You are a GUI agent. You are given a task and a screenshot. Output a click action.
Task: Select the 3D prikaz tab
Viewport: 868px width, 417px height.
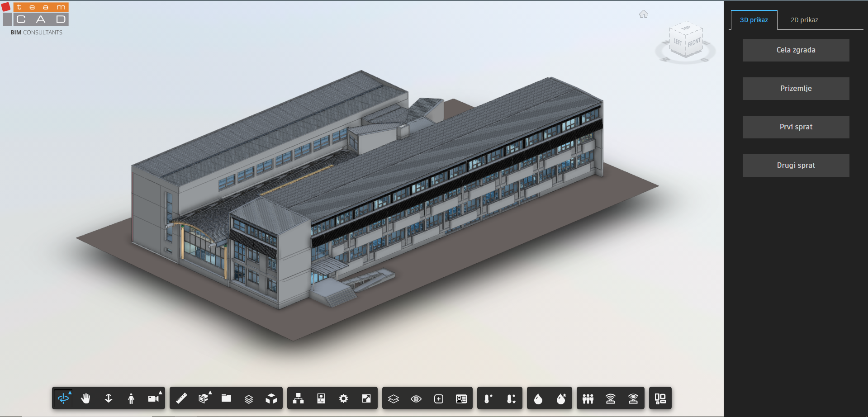pos(754,20)
